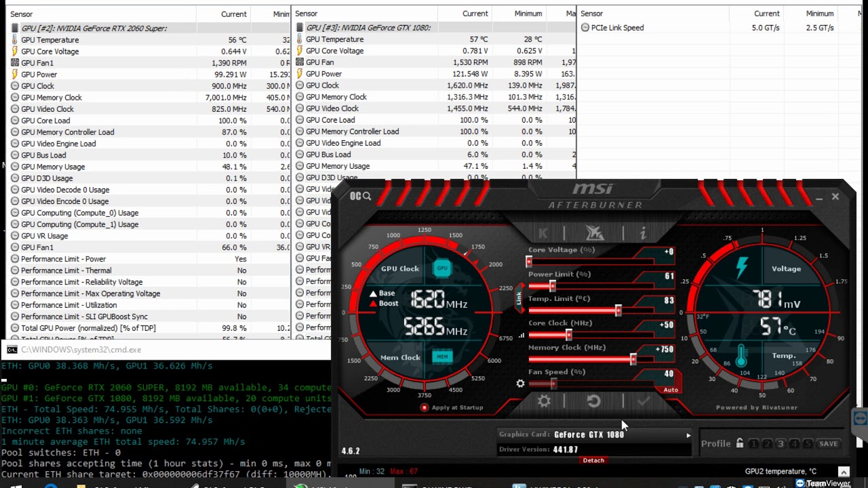
Task: Click GPU Power icon in GTX 1080 panel
Action: pyautogui.click(x=300, y=74)
